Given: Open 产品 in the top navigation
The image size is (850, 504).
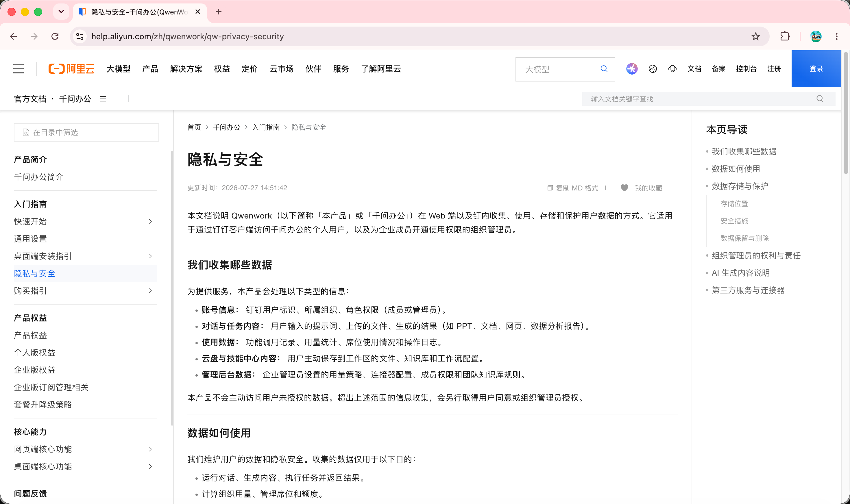Looking at the screenshot, I should point(150,69).
